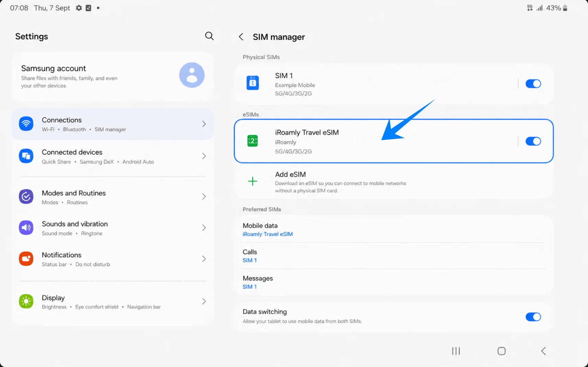Open Connections settings category
588x367 pixels.
point(113,124)
